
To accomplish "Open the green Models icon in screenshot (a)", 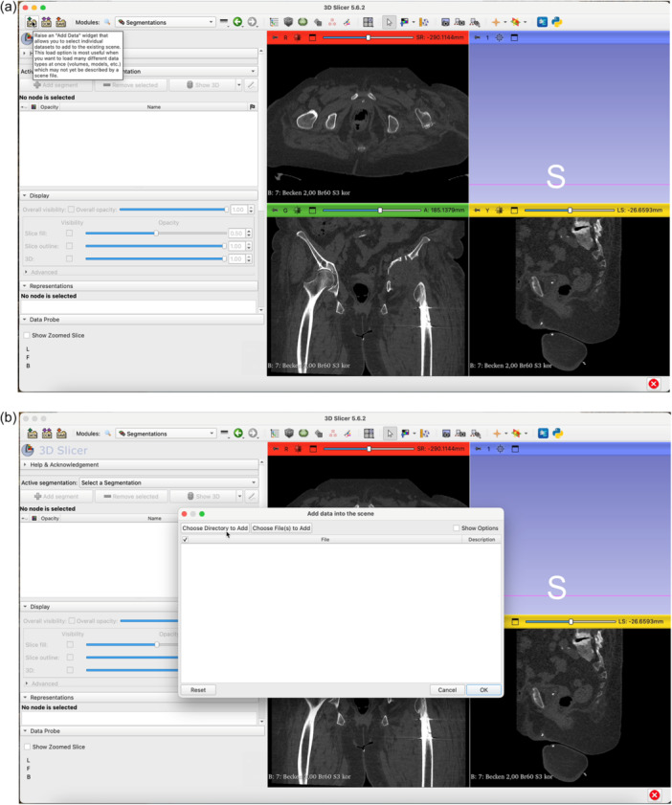I will click(302, 22).
